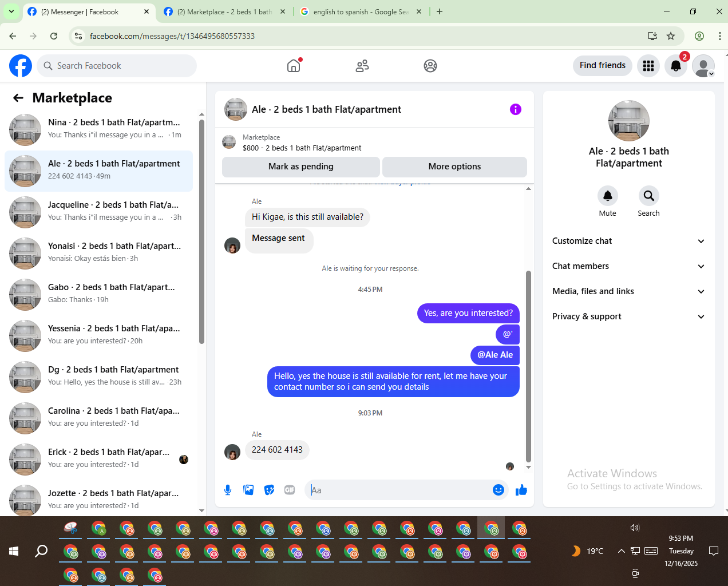Open Gabo 2 beds conversation
Screen dimensions: 728x586
pos(98,295)
